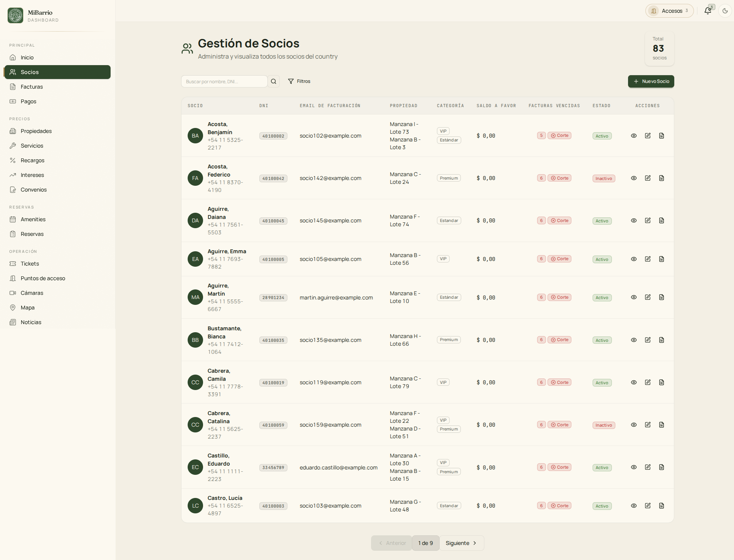The width and height of the screenshot is (734, 560).
Task: View details eye icon for Castro, Lucía
Action: click(634, 506)
